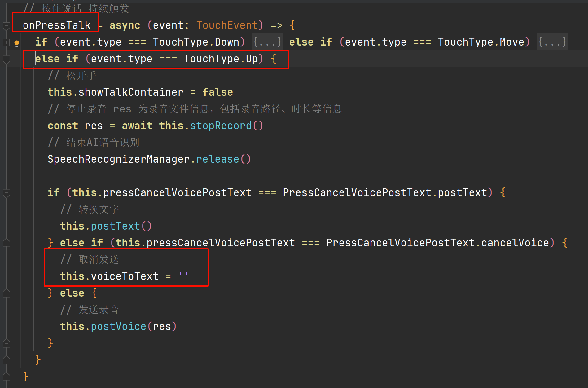Expand folded {...} region after TouchType.Move
Viewport: 588px width, 388px height.
552,42
